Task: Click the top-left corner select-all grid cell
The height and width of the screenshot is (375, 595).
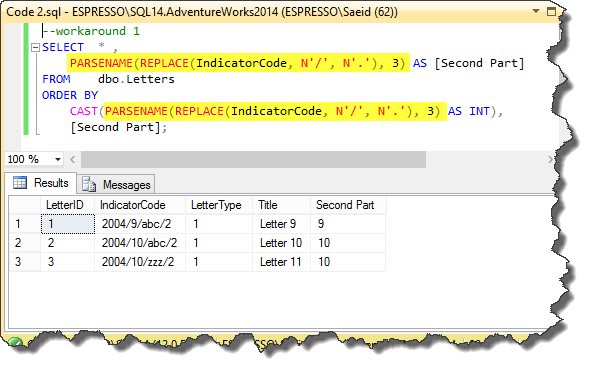Action: tap(25, 205)
